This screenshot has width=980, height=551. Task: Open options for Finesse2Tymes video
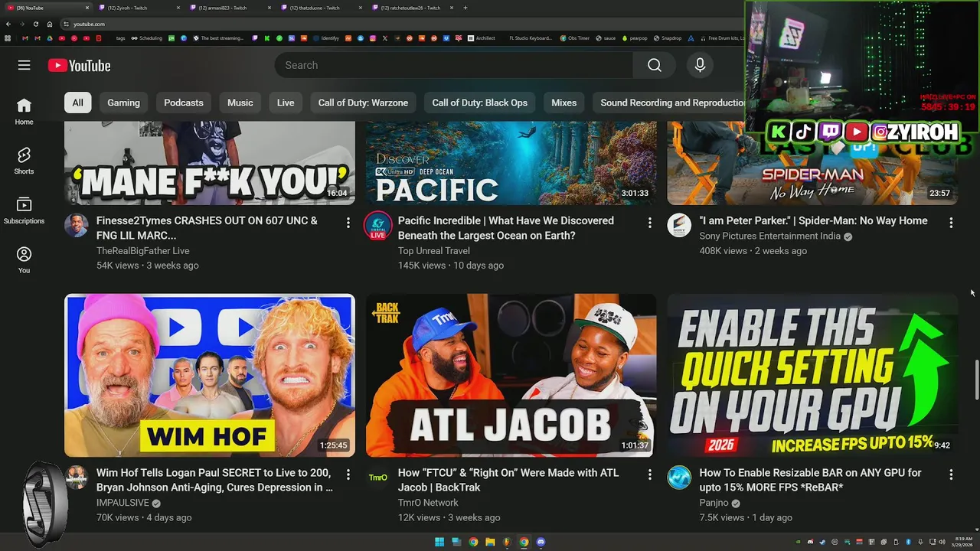pos(348,223)
